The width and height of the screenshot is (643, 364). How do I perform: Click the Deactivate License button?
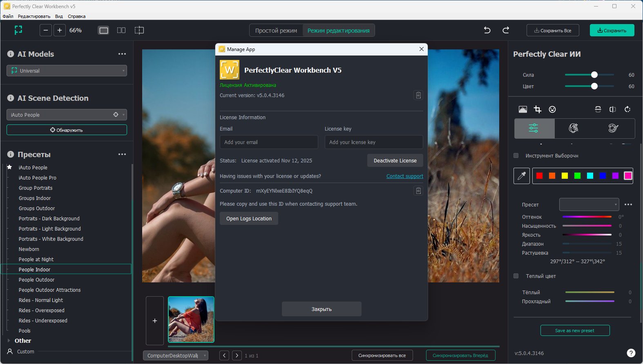pos(395,160)
